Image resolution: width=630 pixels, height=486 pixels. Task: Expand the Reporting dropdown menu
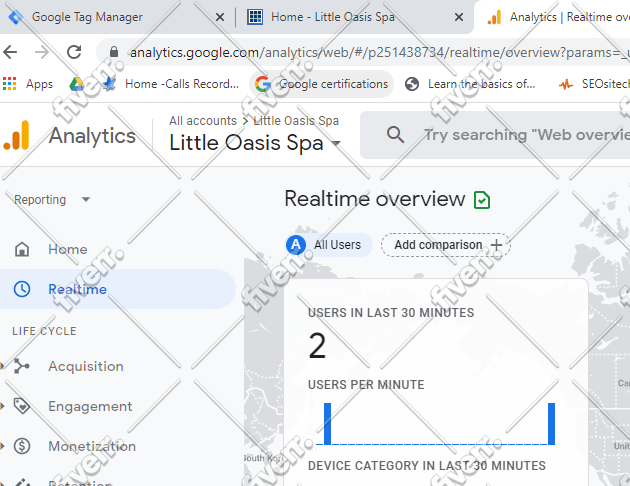pyautogui.click(x=51, y=200)
